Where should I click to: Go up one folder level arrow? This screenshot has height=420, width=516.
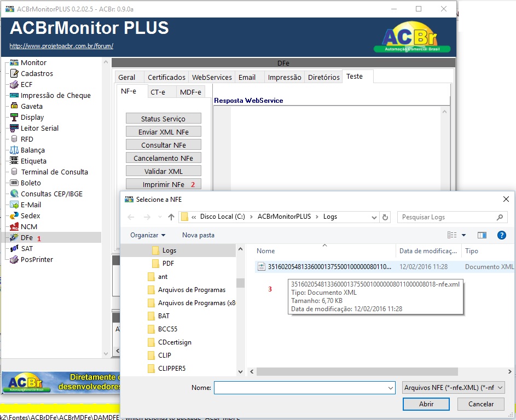171,217
